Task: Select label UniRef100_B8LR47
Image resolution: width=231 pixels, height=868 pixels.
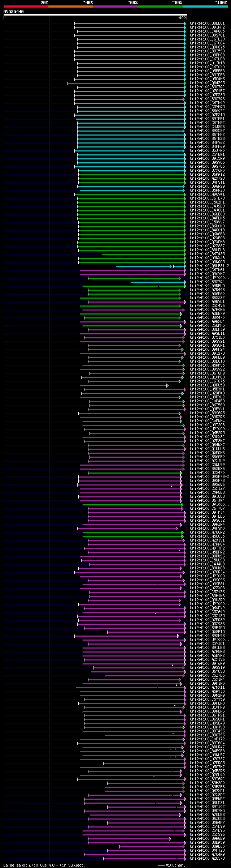Action: pyautogui.click(x=207, y=747)
